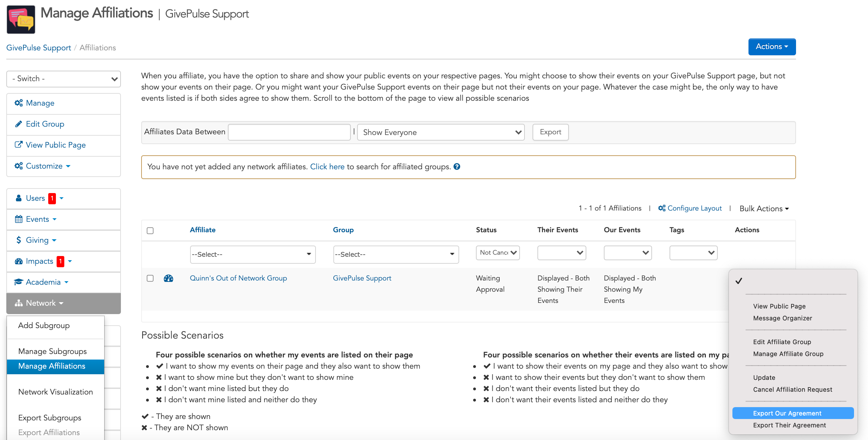
Task: Click the GivePulse Support group logo
Action: point(21,20)
